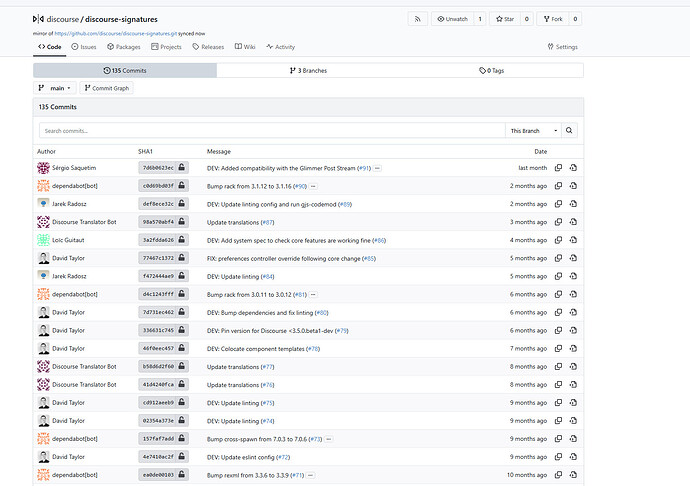690x486 pixels.
Task: Open the Commit Graph
Action: [x=106, y=88]
